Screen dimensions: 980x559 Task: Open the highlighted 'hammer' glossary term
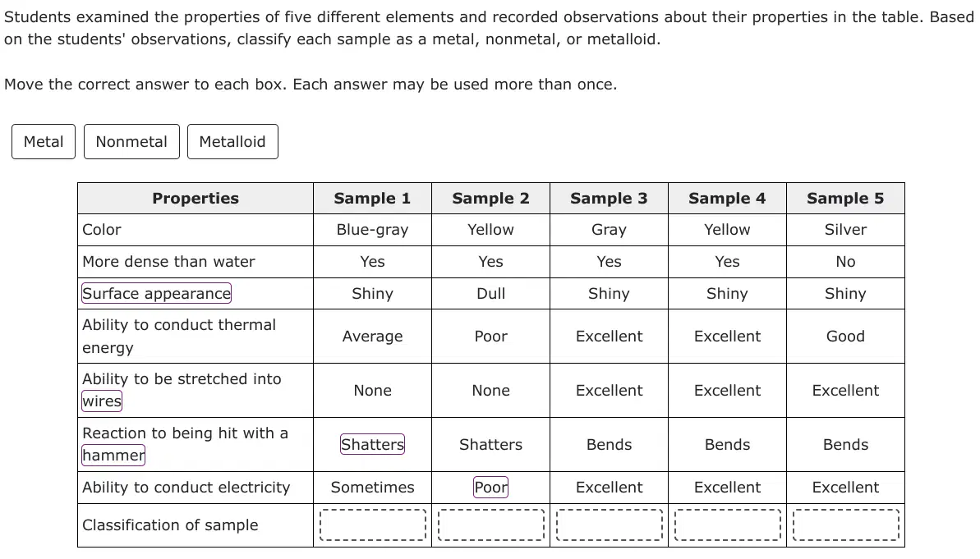pos(113,456)
